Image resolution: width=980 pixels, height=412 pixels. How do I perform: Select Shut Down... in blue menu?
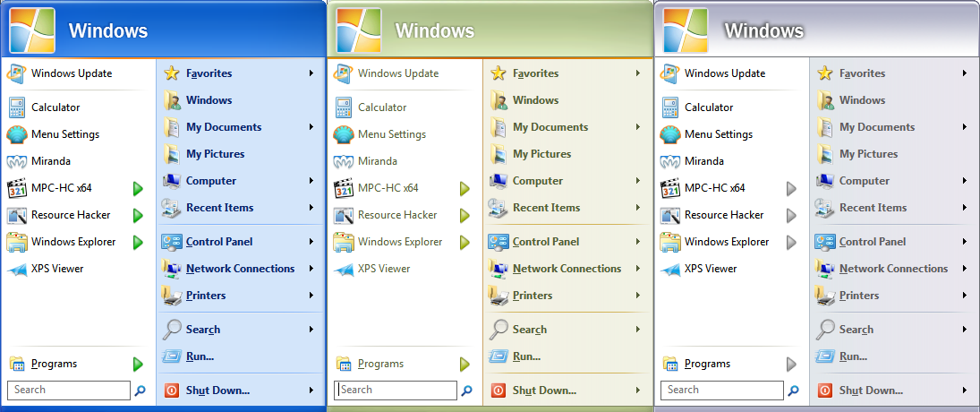(x=217, y=391)
